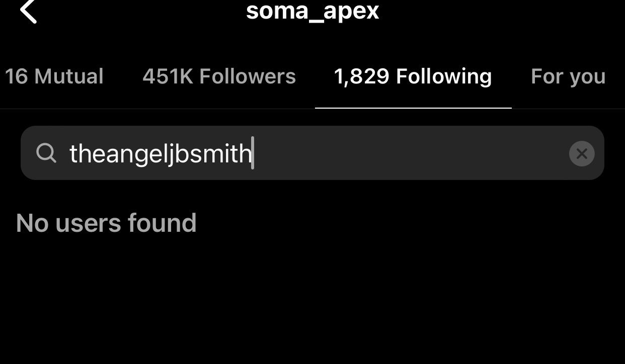625x364 pixels.
Task: Click the No users found message
Action: pyautogui.click(x=106, y=223)
